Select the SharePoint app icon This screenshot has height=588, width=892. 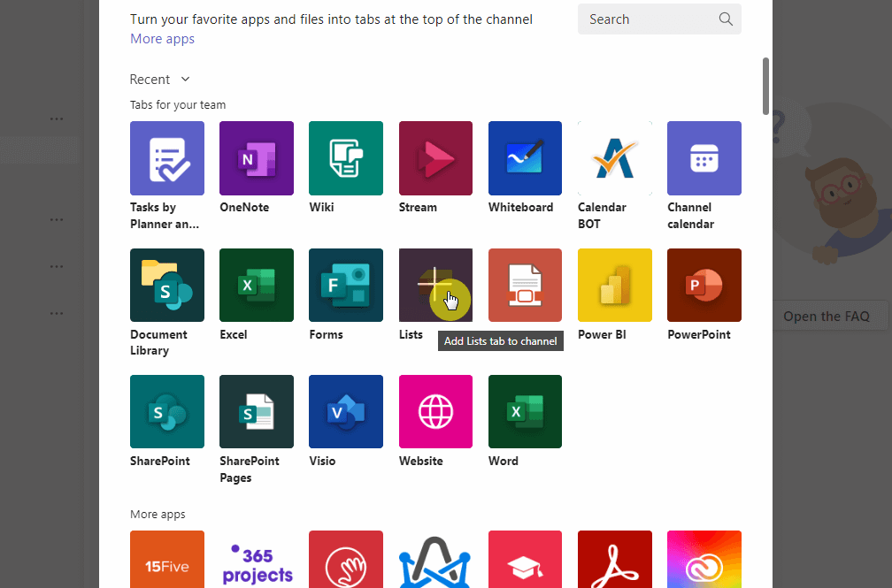pos(166,412)
